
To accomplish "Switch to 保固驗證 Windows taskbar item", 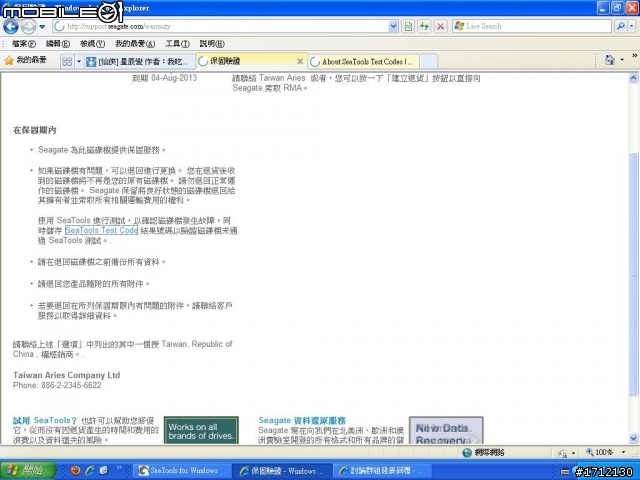I will [282, 471].
